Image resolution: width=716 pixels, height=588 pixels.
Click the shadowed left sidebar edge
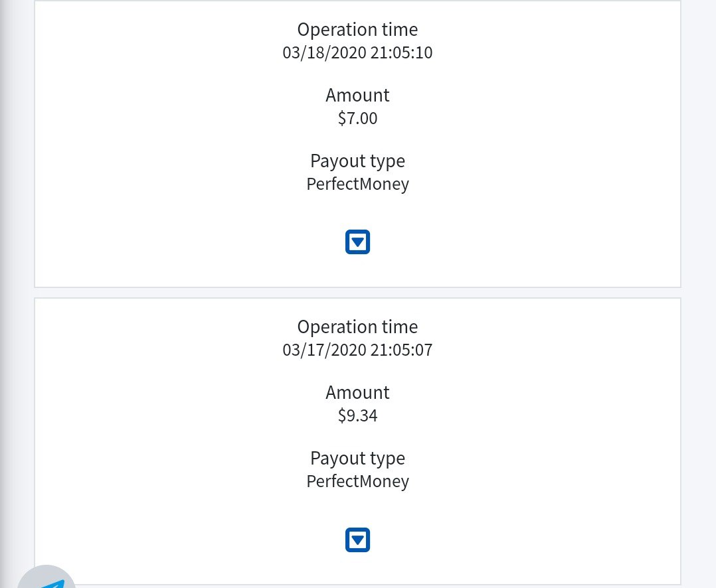8,265
